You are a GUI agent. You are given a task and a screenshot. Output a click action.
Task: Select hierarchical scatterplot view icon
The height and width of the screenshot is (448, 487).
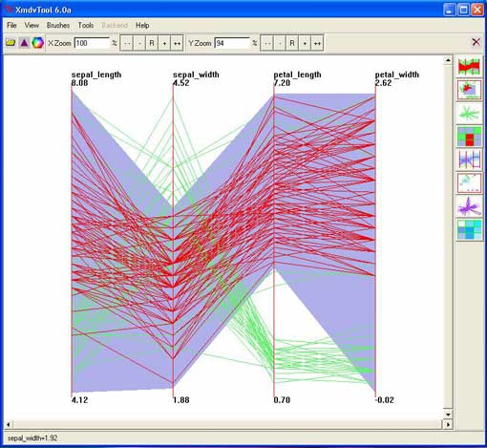[469, 182]
